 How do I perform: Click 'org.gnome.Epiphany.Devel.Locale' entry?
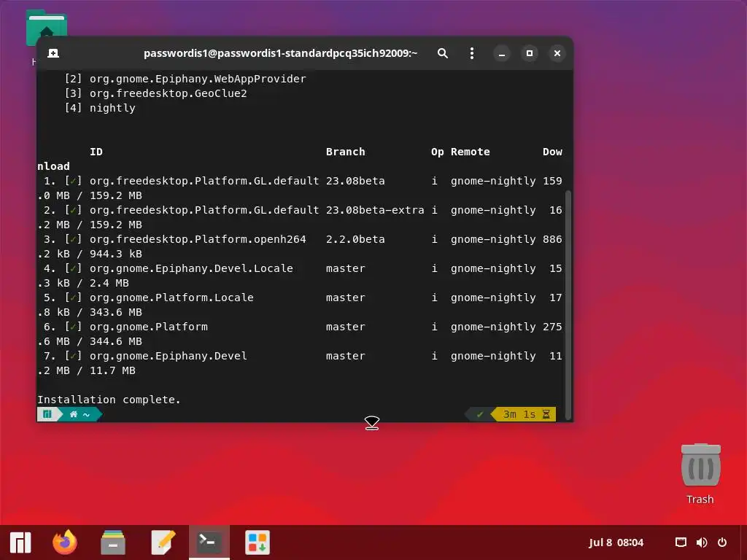coord(191,268)
